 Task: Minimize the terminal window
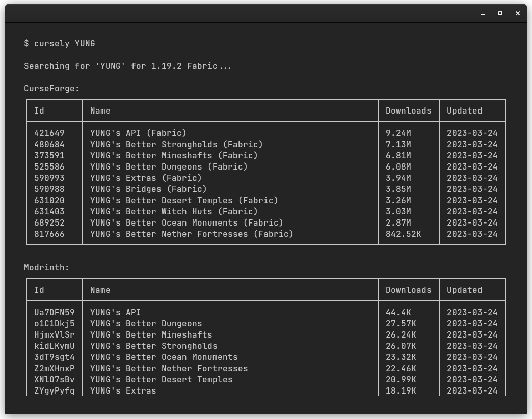coord(483,14)
